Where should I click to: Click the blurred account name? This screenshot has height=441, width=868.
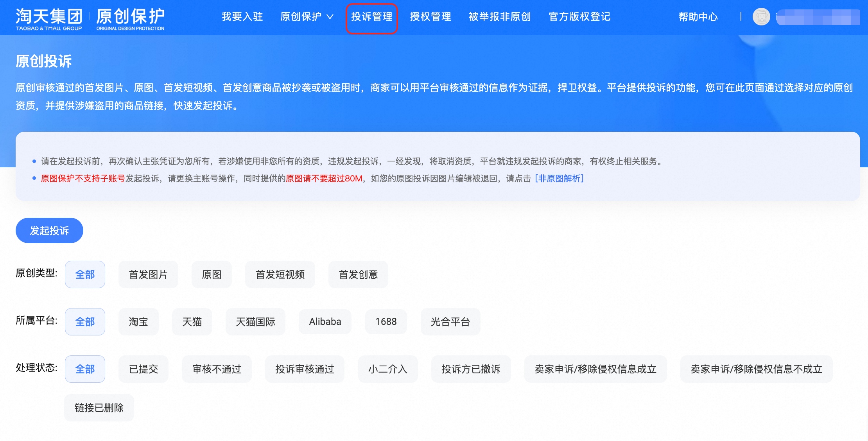(x=818, y=17)
